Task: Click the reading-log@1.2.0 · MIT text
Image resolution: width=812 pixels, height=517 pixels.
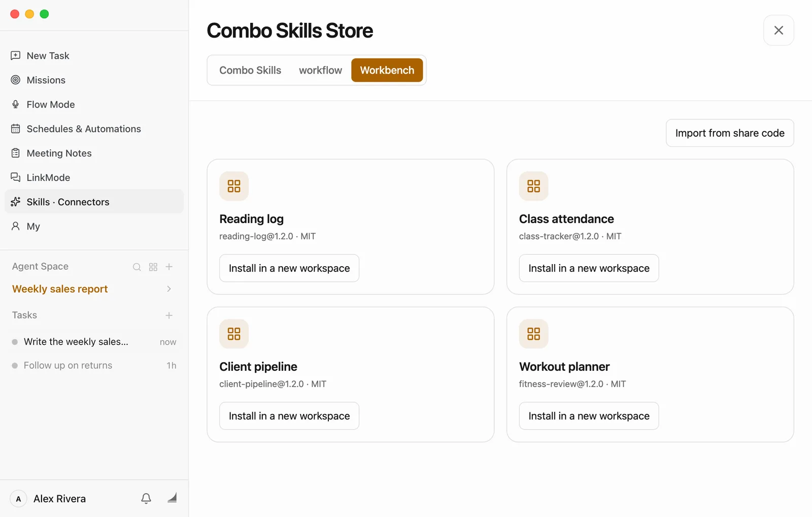Action: click(x=267, y=236)
